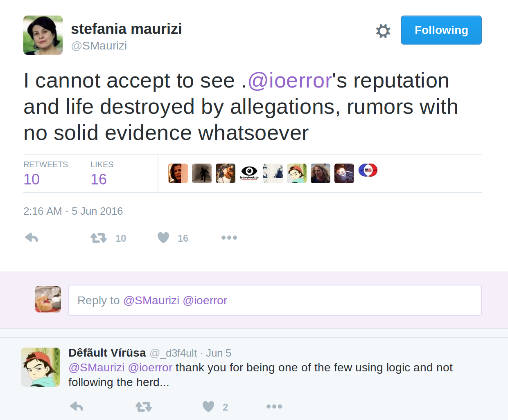Viewport: 508px width, 420px height.
Task: Reply to stefania maurizi's tweet
Action: click(x=32, y=238)
